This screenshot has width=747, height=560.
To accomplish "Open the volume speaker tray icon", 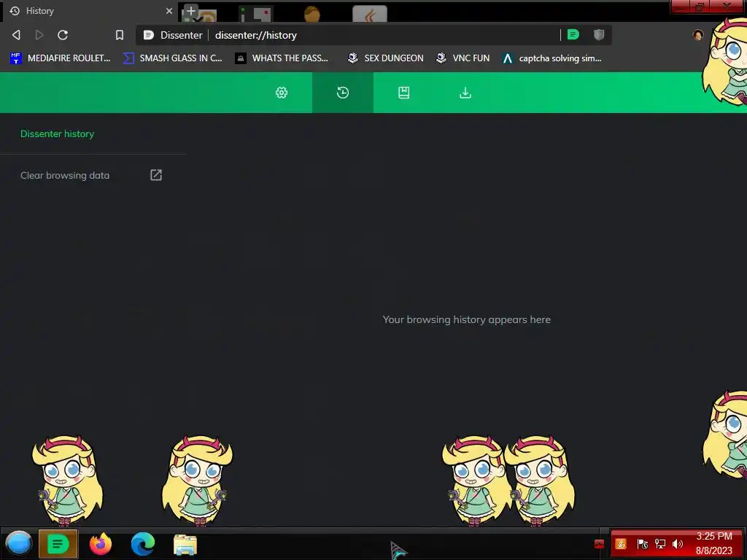I will [x=678, y=544].
